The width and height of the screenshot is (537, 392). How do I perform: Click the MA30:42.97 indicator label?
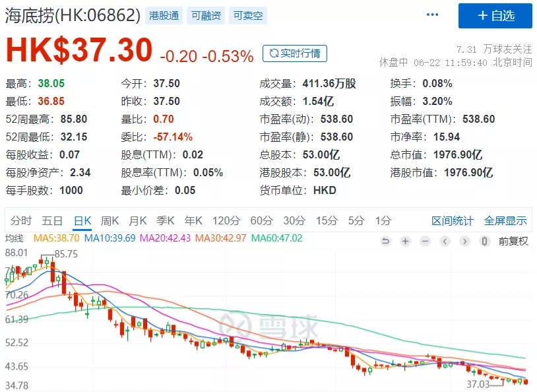220,238
